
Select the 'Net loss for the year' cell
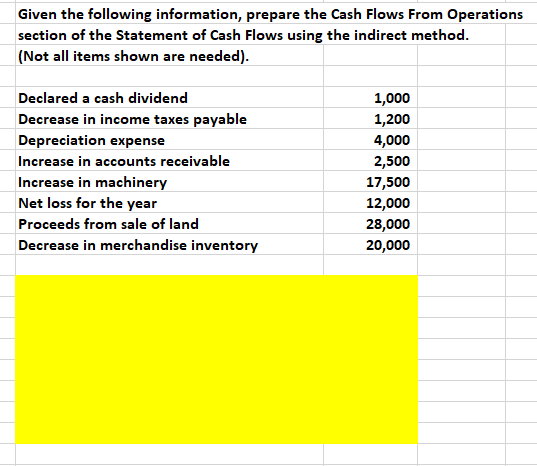pyautogui.click(x=169, y=203)
